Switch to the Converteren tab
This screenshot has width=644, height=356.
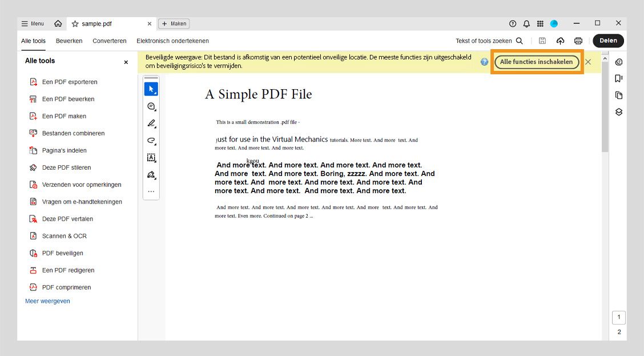tap(109, 41)
